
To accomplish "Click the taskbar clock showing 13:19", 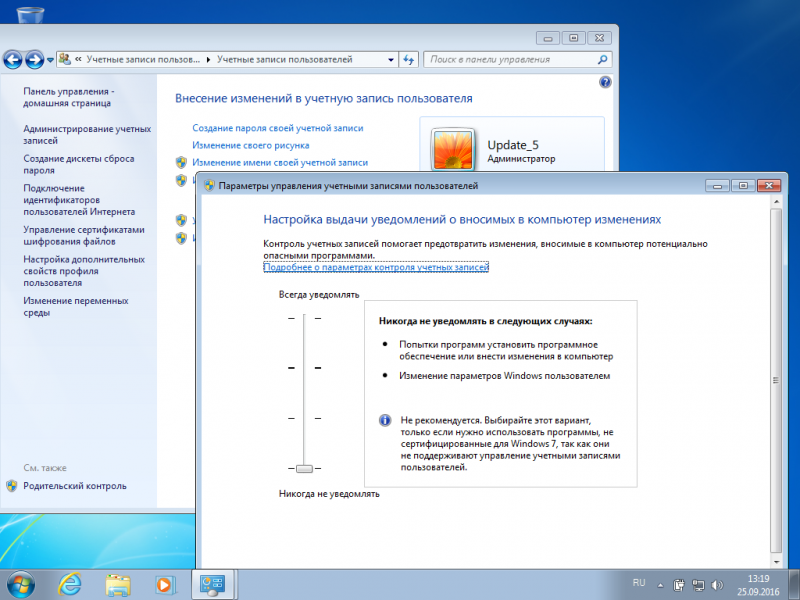I will (x=758, y=585).
